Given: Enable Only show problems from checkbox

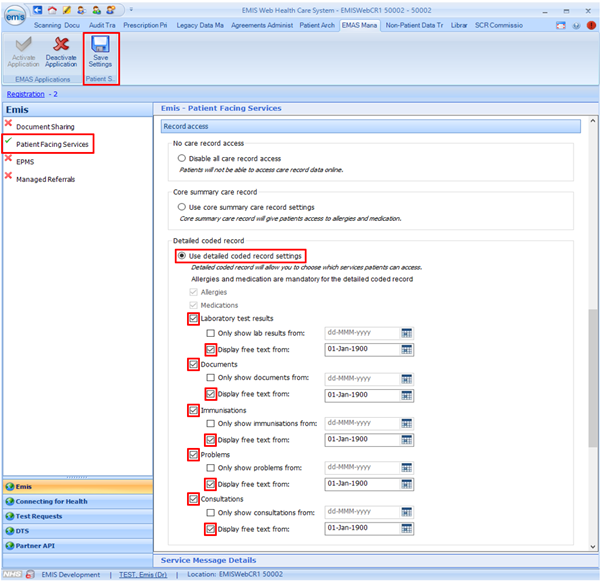Looking at the screenshot, I should tap(210, 468).
